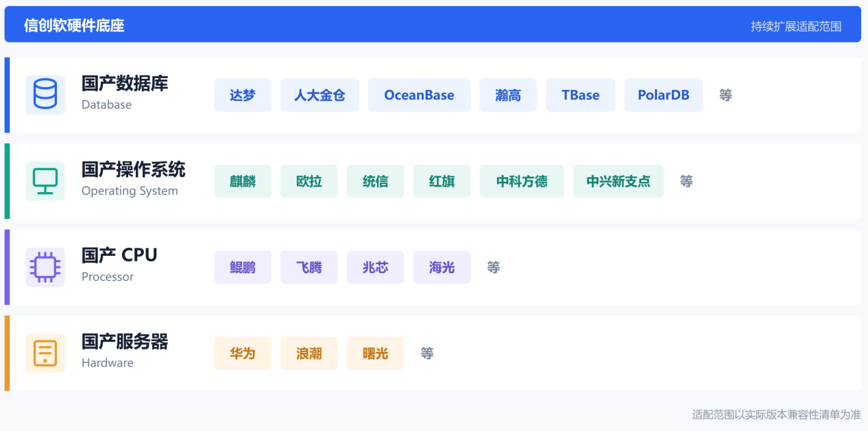Image resolution: width=868 pixels, height=431 pixels.
Task: Click the Database subtitle
Action: click(106, 105)
